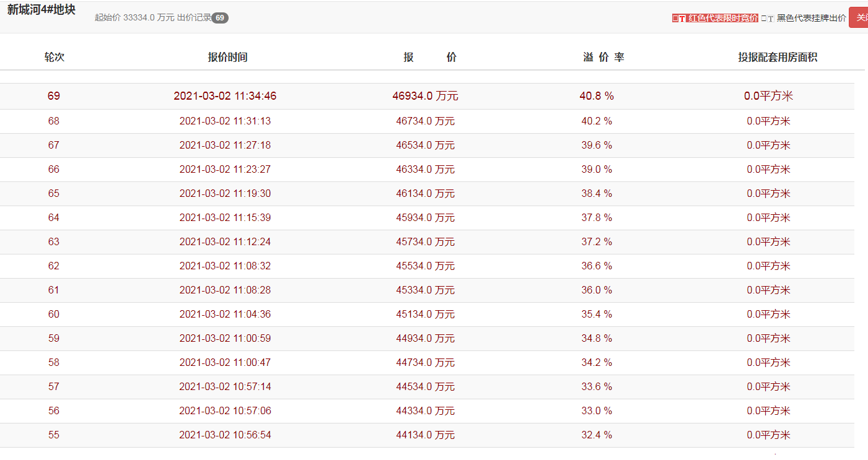The width and height of the screenshot is (868, 460).
Task: Click the 轮次 column header
Action: [54, 57]
